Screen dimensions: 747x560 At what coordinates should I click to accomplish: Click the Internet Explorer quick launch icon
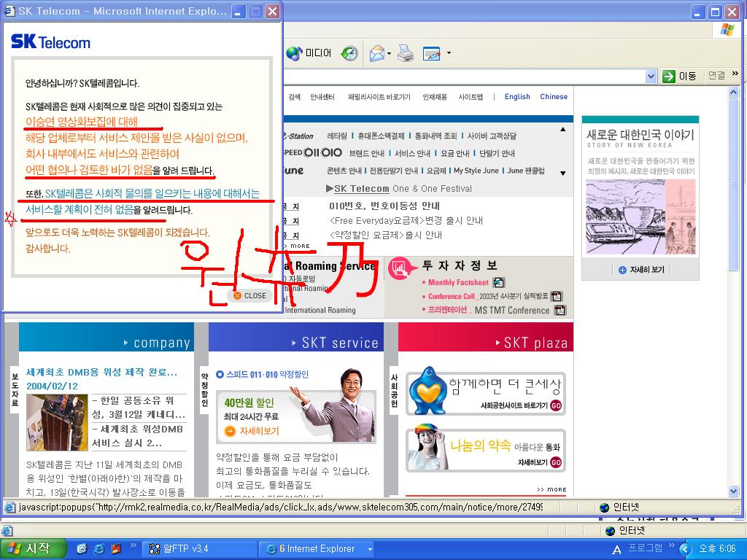point(99,549)
